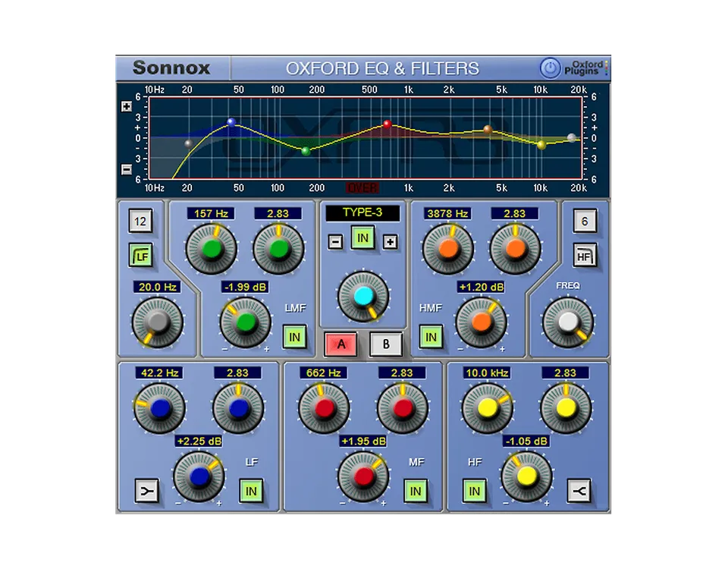
Task: Click the HMF gain knob at +1.20 dB
Action: [x=482, y=322]
